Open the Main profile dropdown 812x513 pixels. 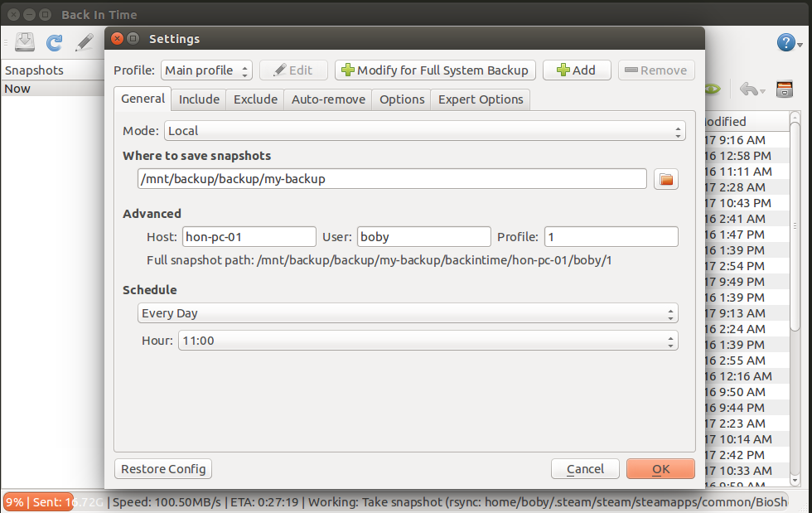[x=206, y=70]
